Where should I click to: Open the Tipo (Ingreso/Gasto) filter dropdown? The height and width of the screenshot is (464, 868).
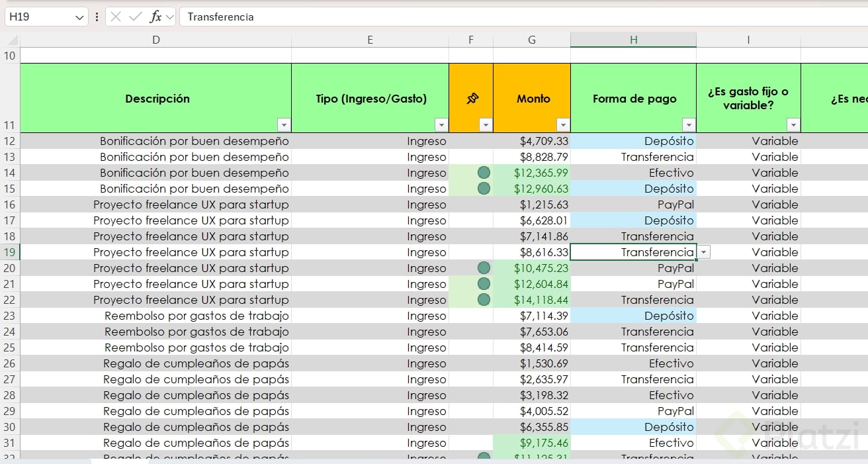click(441, 125)
